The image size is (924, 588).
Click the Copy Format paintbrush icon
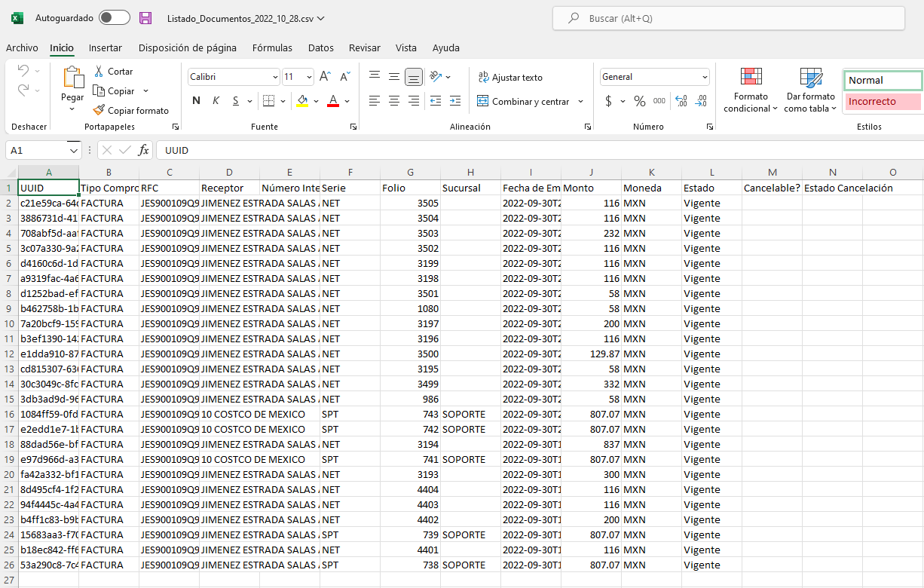tap(99, 110)
